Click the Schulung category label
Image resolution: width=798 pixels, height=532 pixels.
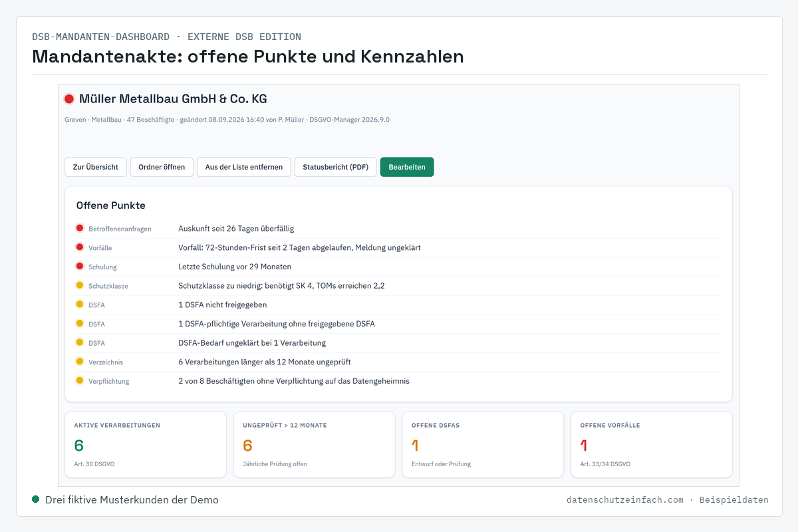tap(102, 267)
